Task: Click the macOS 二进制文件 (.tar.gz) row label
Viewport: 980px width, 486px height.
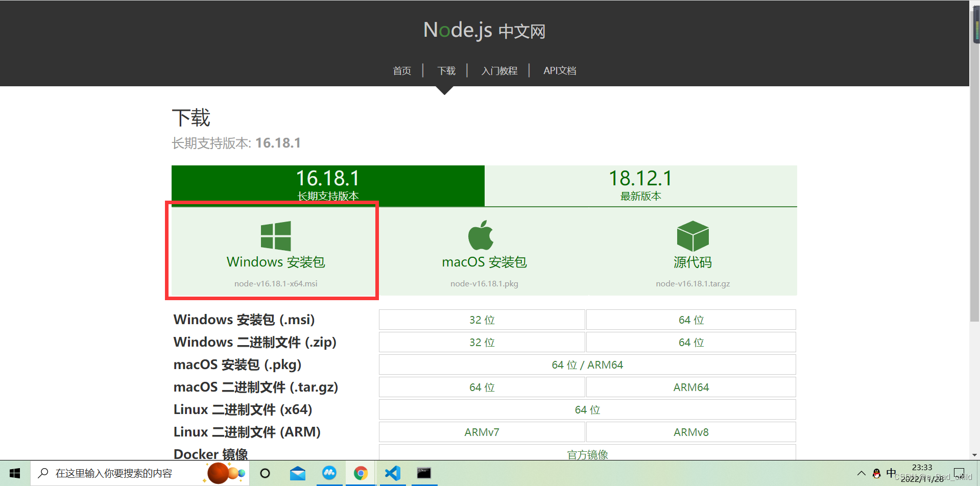Action: pos(256,387)
